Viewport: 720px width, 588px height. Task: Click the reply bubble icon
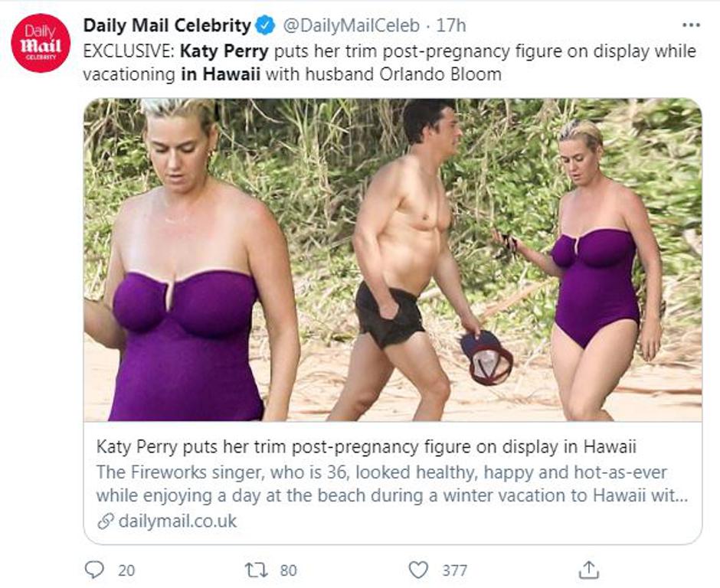point(96,567)
